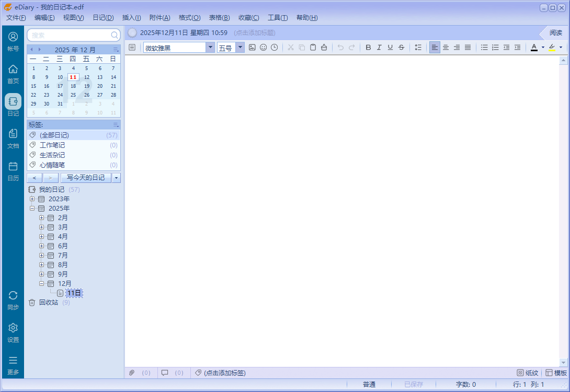
Task: Click the line spacing icon
Action: (418, 48)
